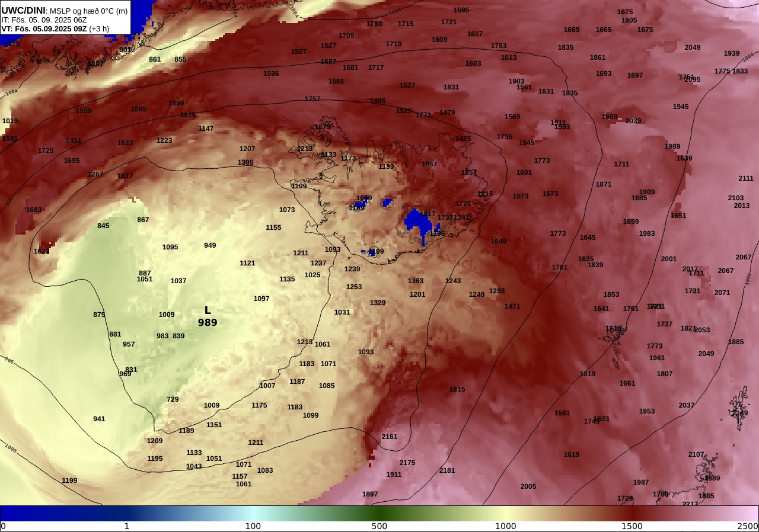Click the height value 2107
The height and width of the screenshot is (532, 759).
click(696, 454)
